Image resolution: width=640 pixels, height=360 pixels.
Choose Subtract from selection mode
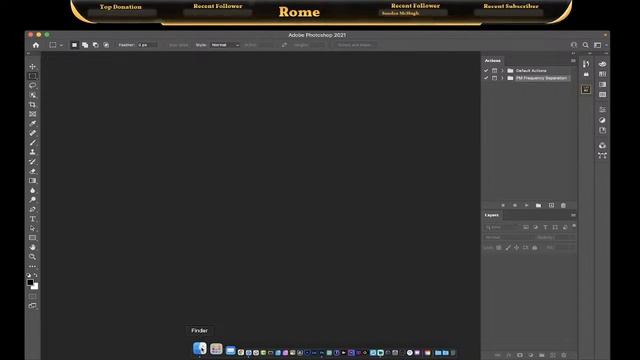pyautogui.click(x=96, y=45)
